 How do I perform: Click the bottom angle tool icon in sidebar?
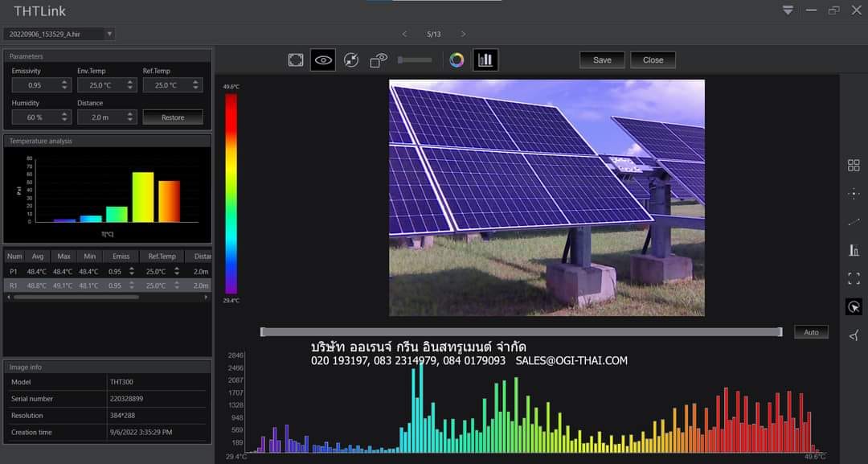(x=854, y=335)
